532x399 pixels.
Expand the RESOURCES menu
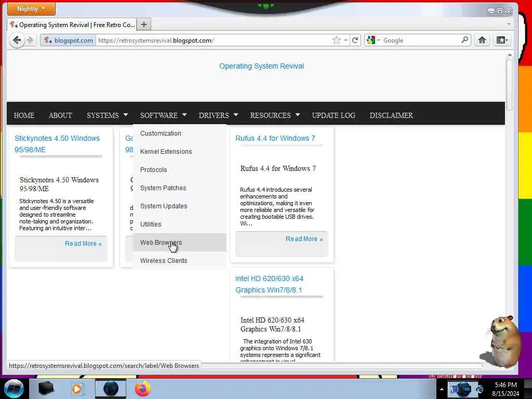tap(275, 115)
